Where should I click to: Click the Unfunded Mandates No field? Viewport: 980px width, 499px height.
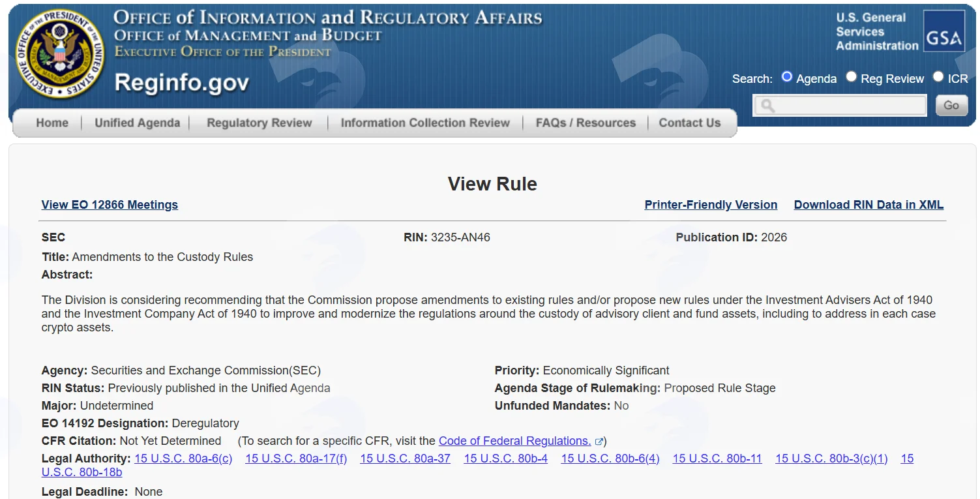[x=561, y=406]
